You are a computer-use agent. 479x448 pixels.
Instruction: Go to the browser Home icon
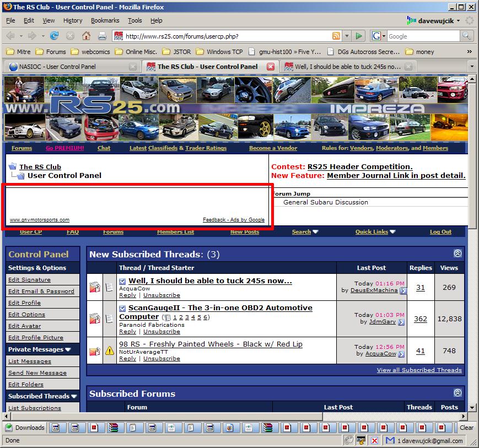[86, 36]
